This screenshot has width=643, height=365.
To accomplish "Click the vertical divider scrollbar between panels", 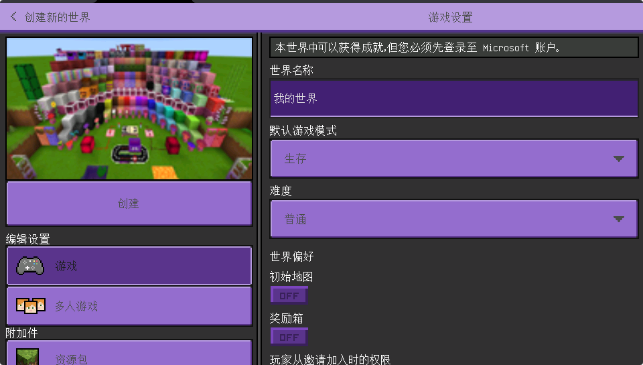I will [259, 199].
